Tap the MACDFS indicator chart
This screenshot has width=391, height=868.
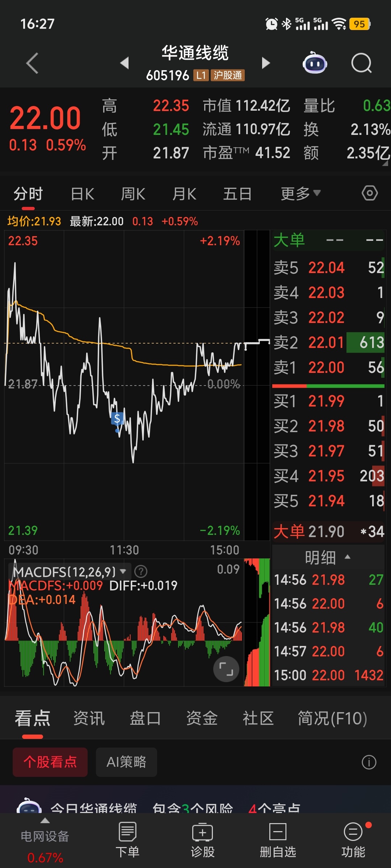(x=124, y=622)
